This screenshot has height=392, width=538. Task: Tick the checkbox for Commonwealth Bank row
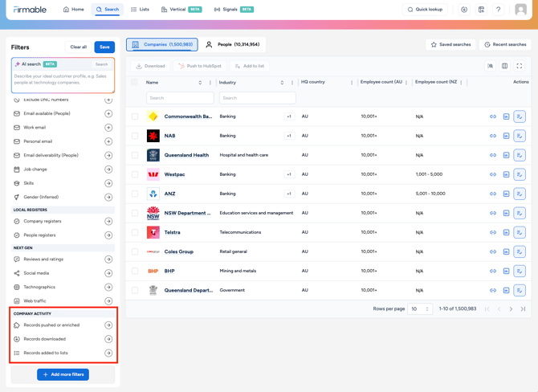pyautogui.click(x=135, y=116)
